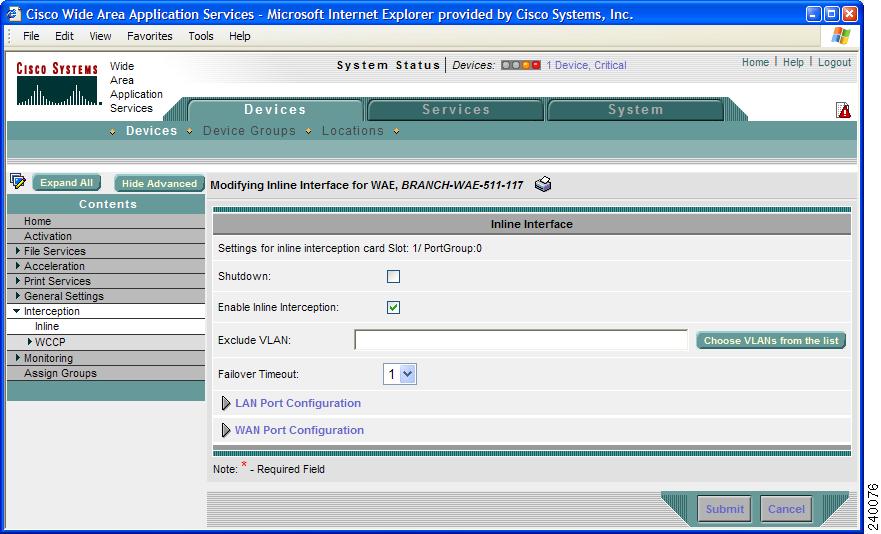Click the Expand All button
The height and width of the screenshot is (534, 881).
click(x=67, y=183)
